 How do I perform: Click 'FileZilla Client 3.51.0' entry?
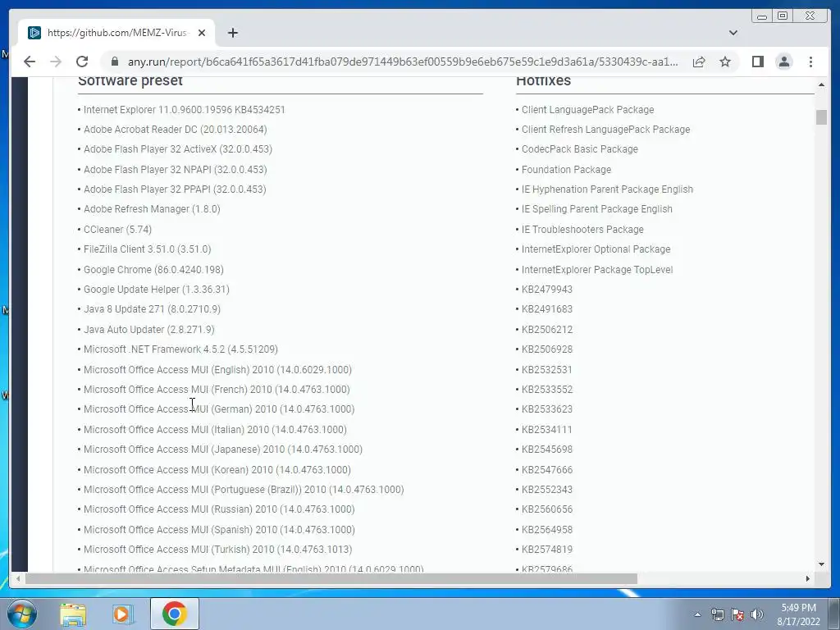click(148, 249)
